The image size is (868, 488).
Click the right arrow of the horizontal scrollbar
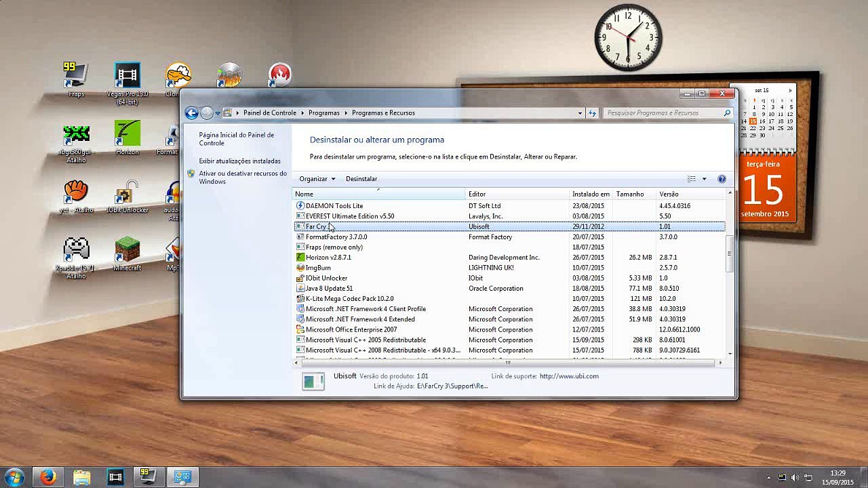point(720,363)
